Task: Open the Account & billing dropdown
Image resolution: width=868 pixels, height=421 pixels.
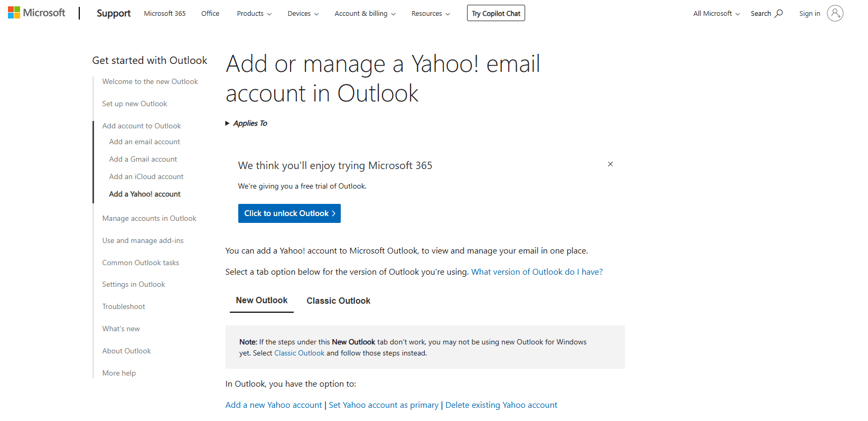Action: tap(365, 14)
